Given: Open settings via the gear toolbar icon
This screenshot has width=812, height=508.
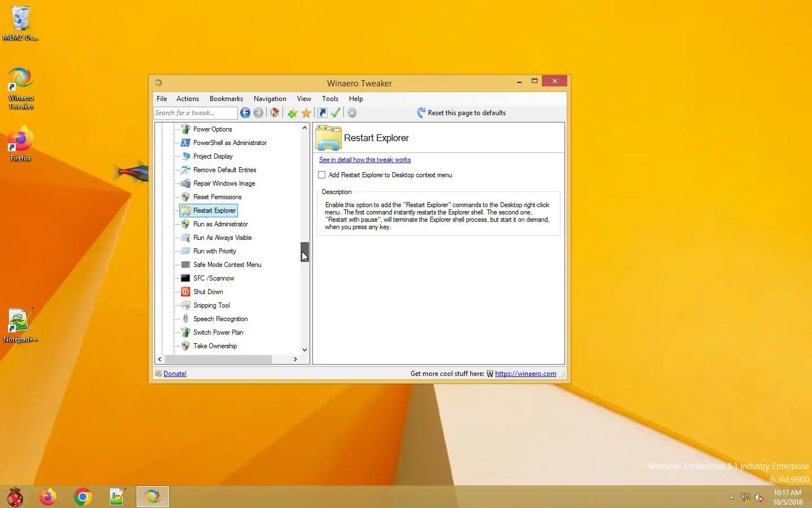Looking at the screenshot, I should (352, 113).
